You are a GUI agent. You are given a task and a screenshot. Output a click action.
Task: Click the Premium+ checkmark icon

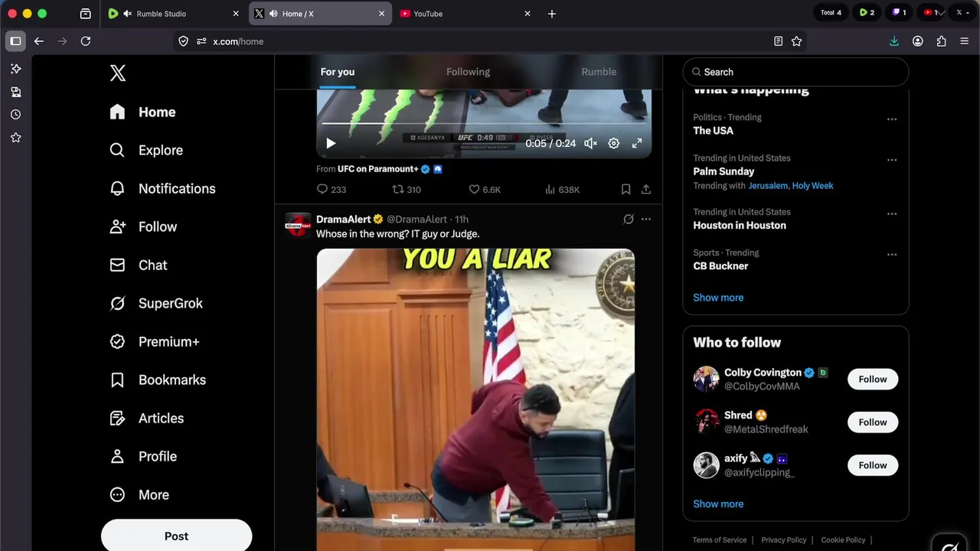[x=117, y=341]
